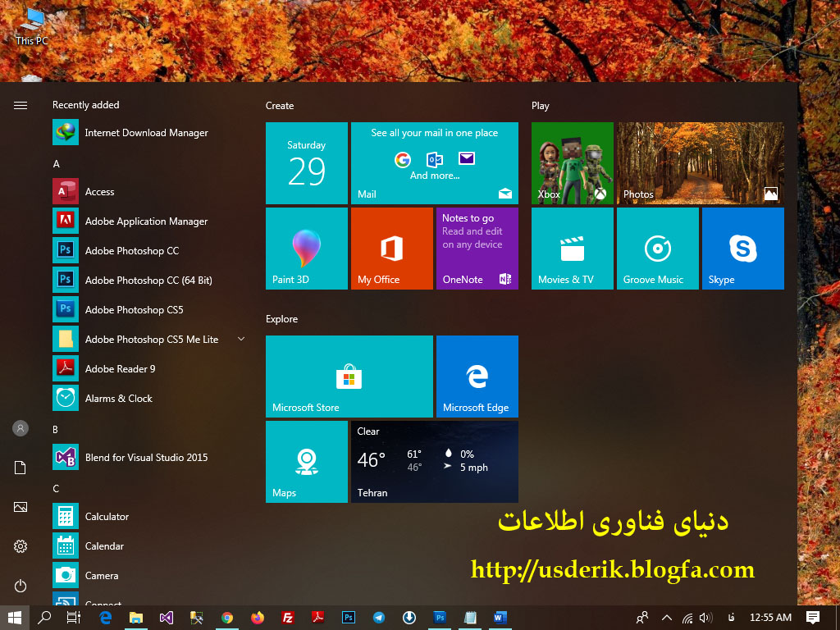Open Visual Studio from the taskbar
Viewport: 840px width, 630px height.
tap(167, 618)
